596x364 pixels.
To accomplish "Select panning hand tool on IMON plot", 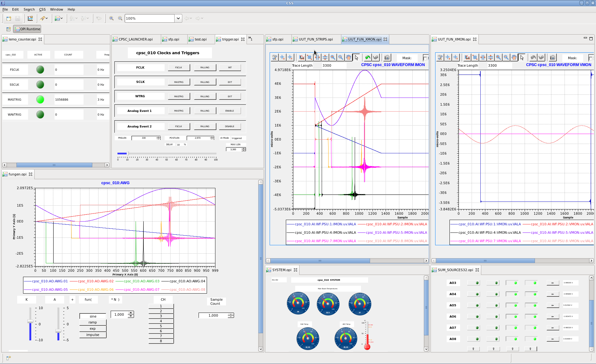I will click(x=348, y=57).
